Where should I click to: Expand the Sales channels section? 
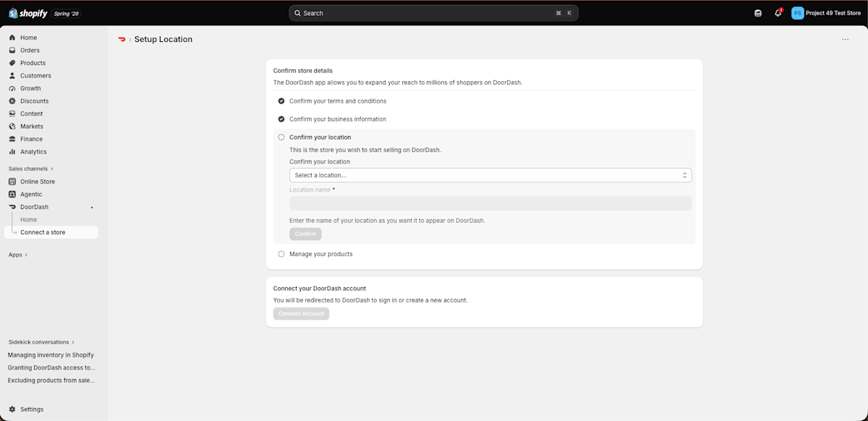click(x=31, y=169)
